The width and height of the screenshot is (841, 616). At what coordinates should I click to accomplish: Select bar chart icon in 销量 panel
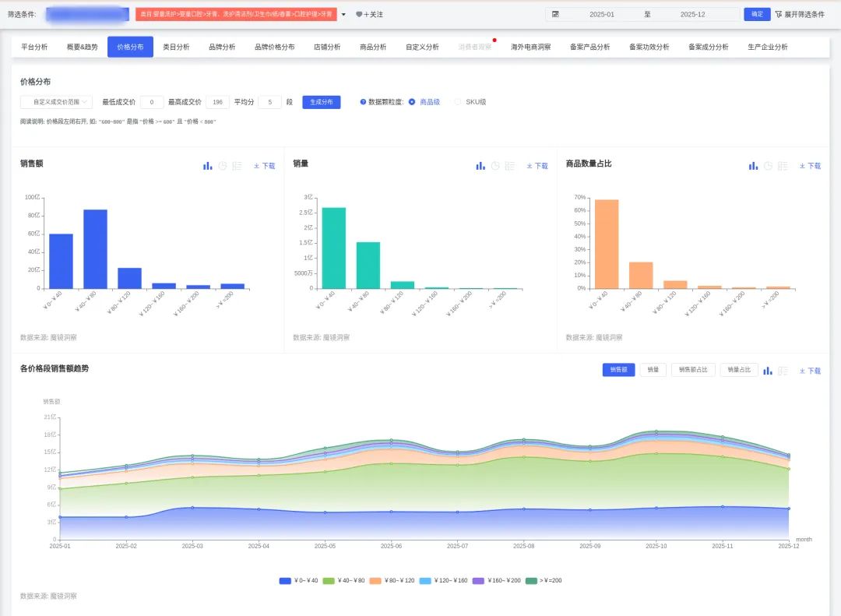480,167
